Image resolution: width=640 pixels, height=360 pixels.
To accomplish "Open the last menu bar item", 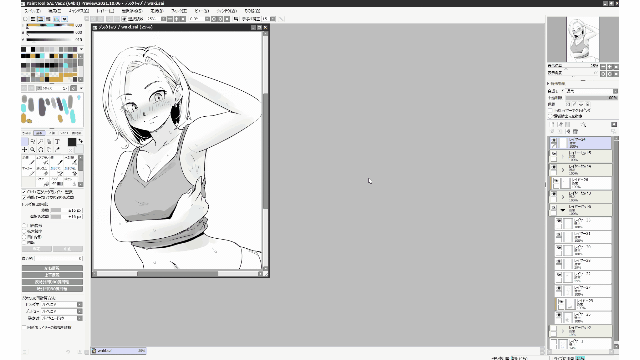I will click(252, 11).
